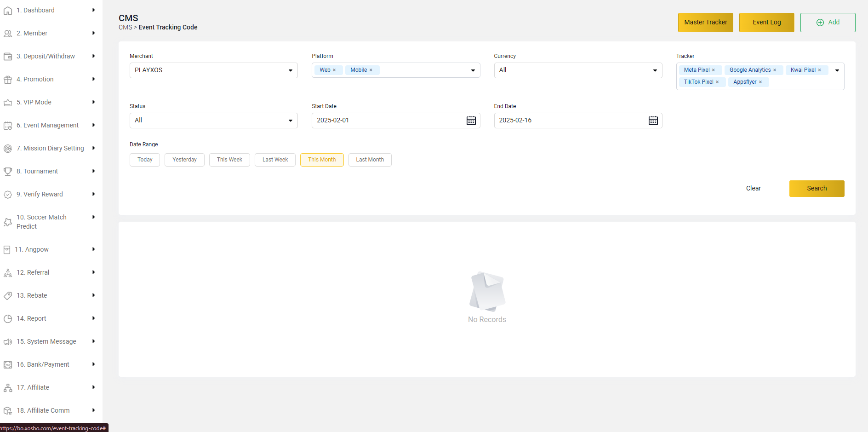This screenshot has height=432, width=868.
Task: Select the Last Week date range
Action: point(275,160)
